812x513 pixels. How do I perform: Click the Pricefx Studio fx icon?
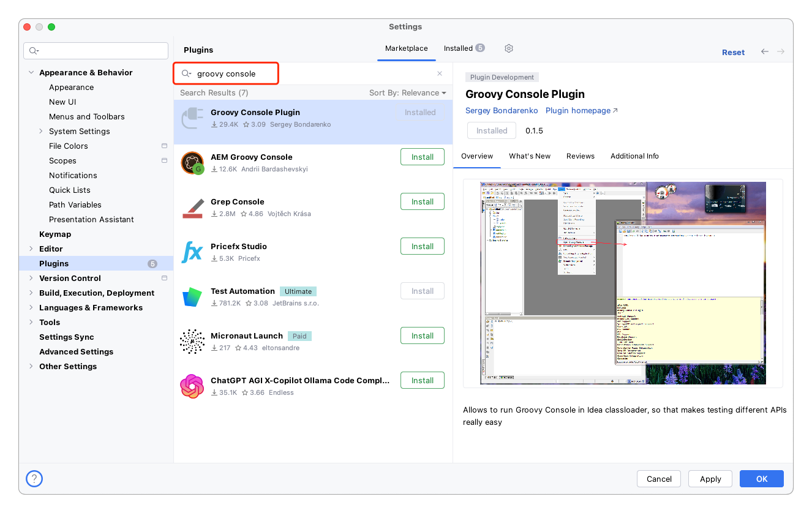[192, 252]
